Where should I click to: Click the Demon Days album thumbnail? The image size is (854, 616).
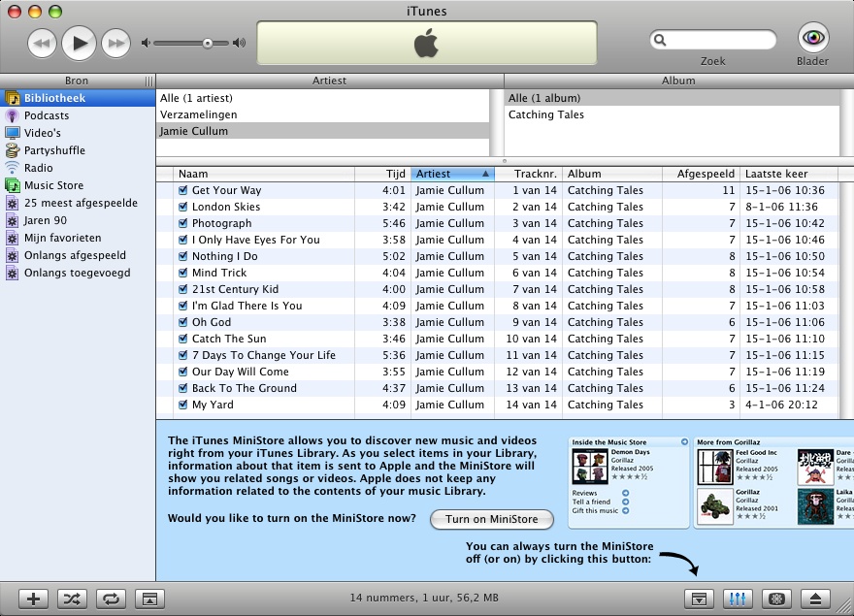coord(590,468)
